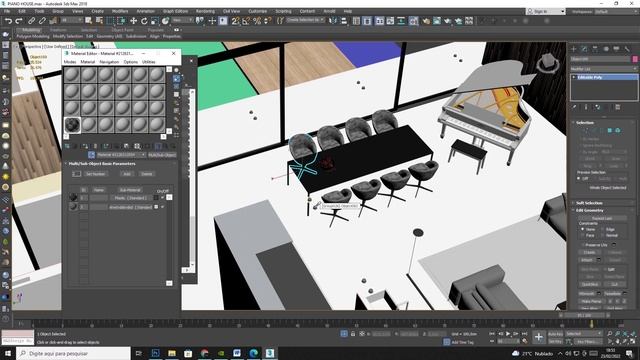
Task: Open the Sign In dropdown
Action: click(546, 11)
